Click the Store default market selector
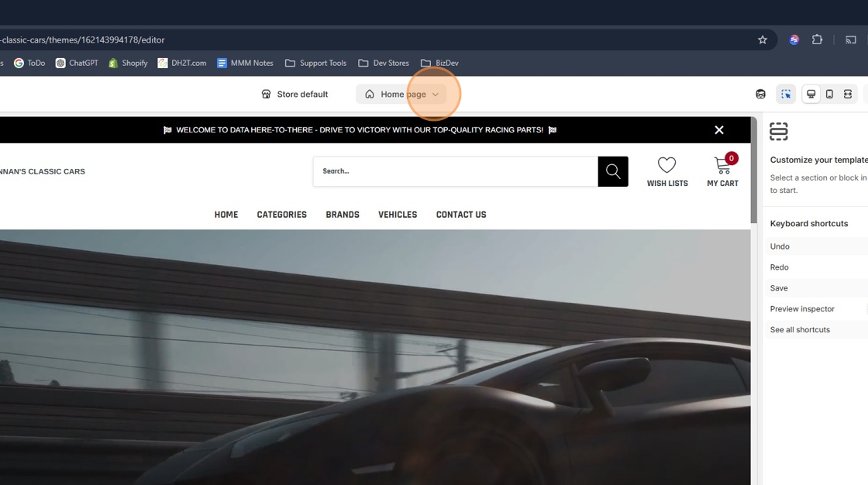The width and height of the screenshot is (868, 485). pyautogui.click(x=295, y=94)
